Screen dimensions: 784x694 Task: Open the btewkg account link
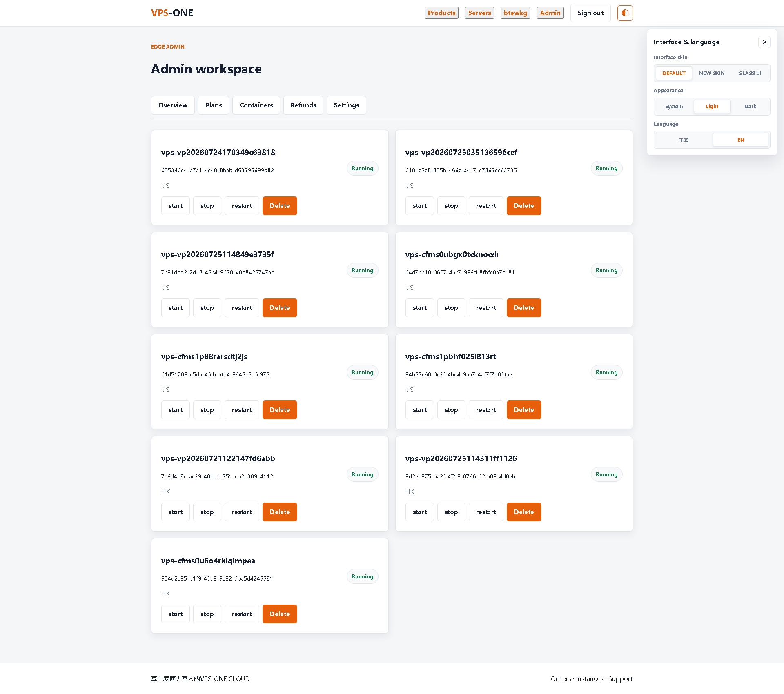click(515, 13)
